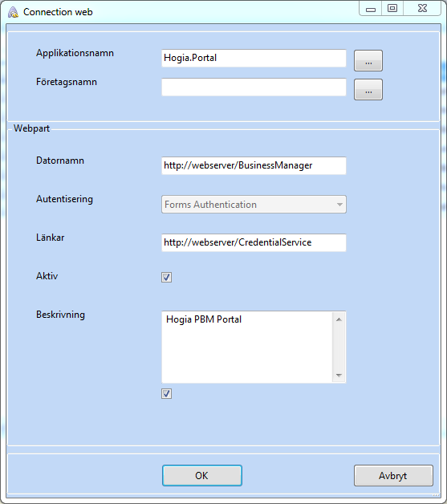Screen dimensions: 447x504
Task: Click the Applikationsnamn field with Hogia.Portal
Action: coord(254,58)
